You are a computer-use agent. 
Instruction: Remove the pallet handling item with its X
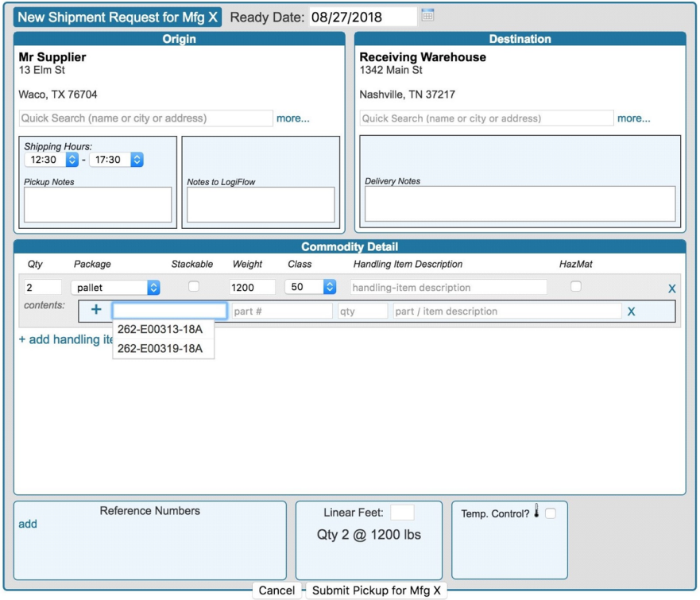(x=671, y=288)
